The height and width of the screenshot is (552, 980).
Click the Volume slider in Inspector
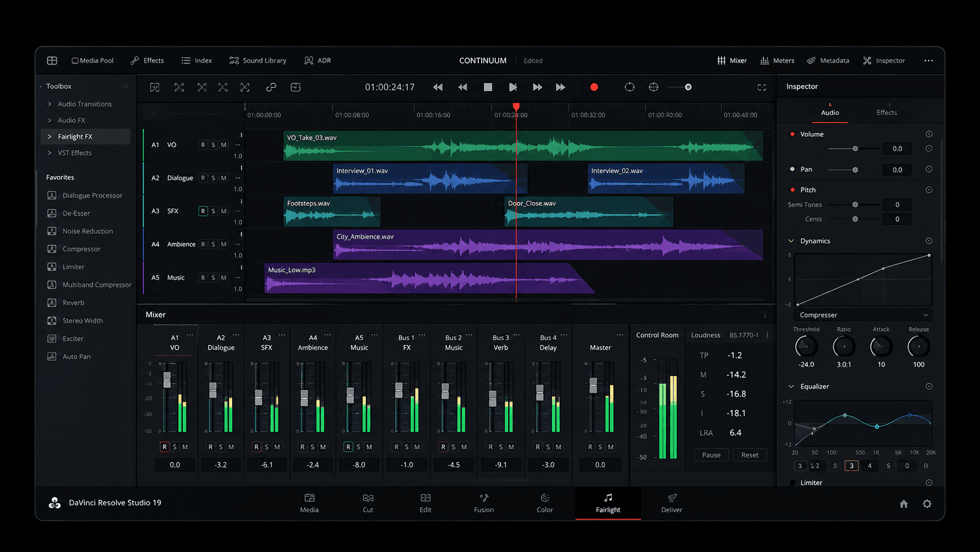854,148
